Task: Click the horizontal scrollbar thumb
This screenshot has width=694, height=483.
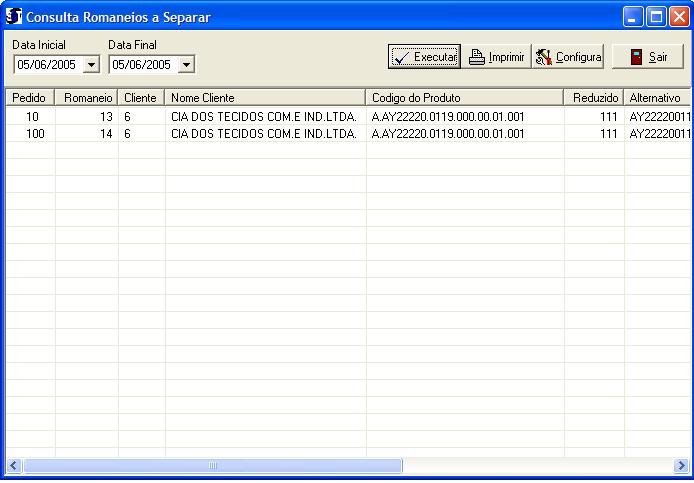Action: 212,466
